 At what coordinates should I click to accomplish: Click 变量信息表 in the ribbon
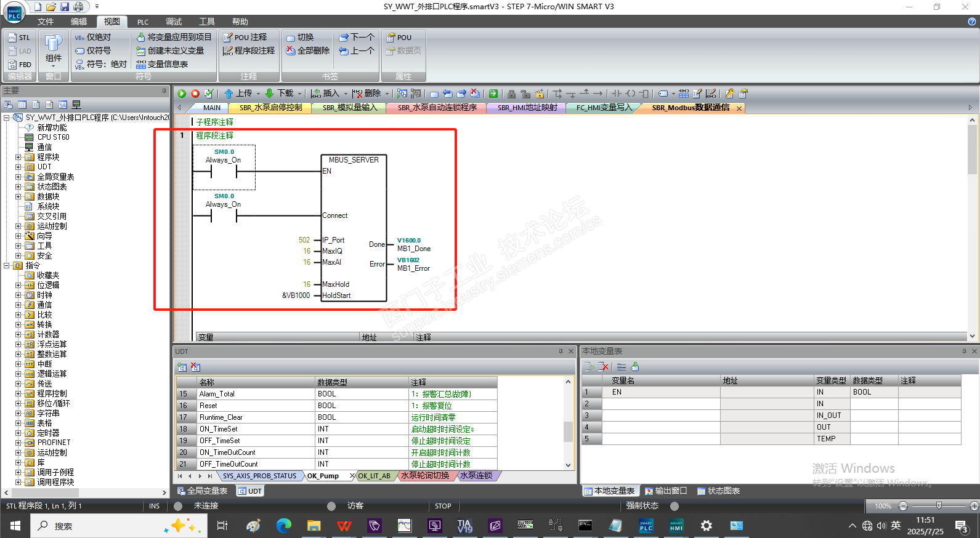point(162,64)
